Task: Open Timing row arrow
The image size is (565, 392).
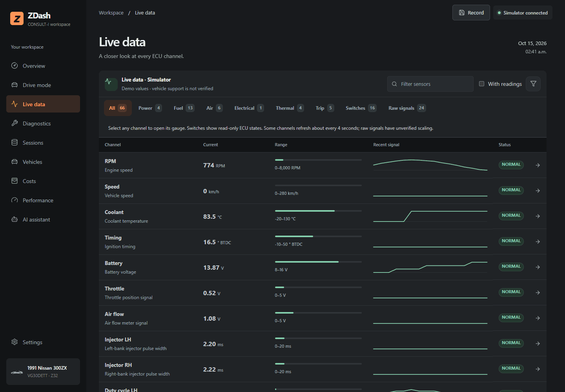Action: pos(538,241)
